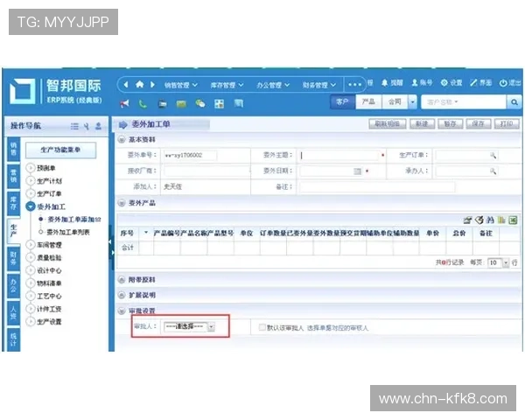Viewport: 525px width, 420px height.
Task: Open the 审批人 请选择 dropdown
Action: click(189, 326)
